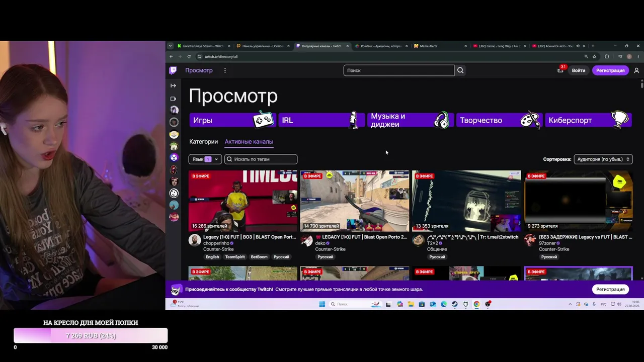Open the tab search chevron
Screen dimensions: 644x362
coord(170,46)
